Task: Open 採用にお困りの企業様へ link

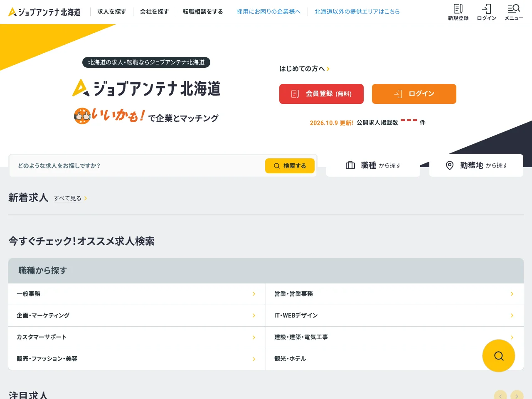Action: [x=268, y=12]
